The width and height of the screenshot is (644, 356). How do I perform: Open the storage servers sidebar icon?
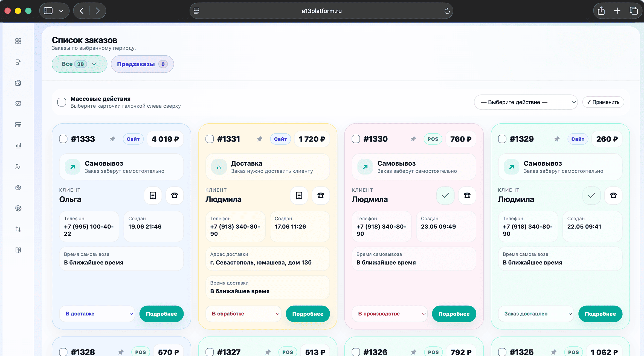(x=18, y=125)
